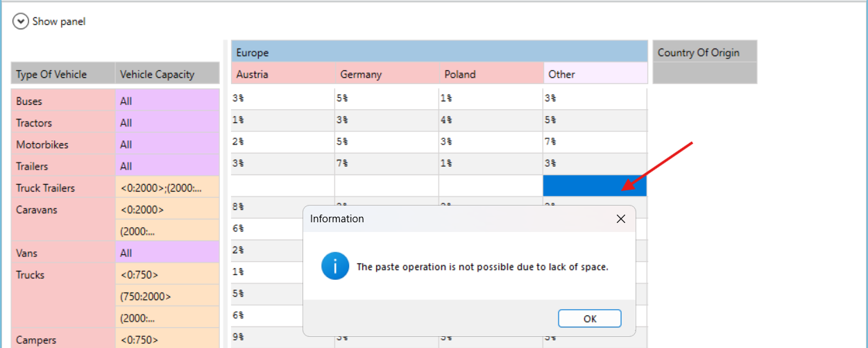The width and height of the screenshot is (868, 348).
Task: Click the Trailers Poland cell 1%
Action: [x=491, y=163]
